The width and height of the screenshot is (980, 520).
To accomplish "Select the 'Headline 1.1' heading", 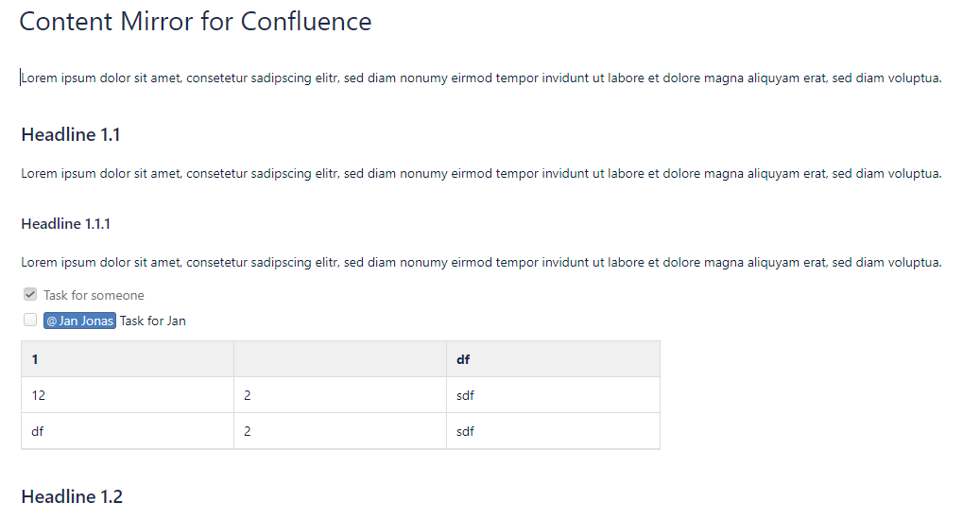I will pyautogui.click(x=71, y=135).
